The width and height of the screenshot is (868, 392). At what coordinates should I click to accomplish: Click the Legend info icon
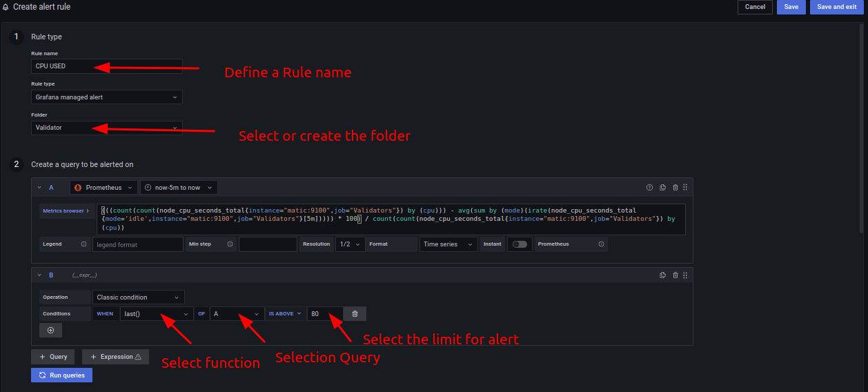point(83,244)
